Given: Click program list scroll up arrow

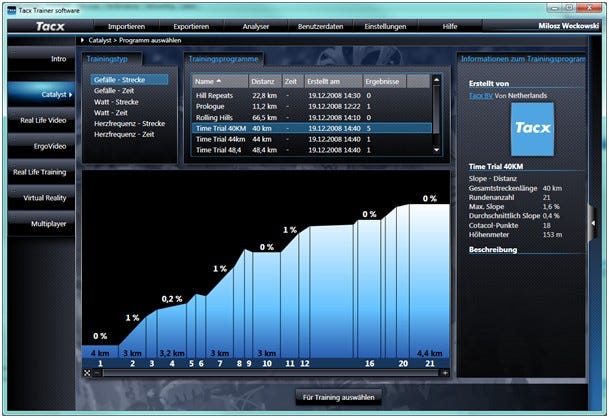Looking at the screenshot, I should coord(436,80).
